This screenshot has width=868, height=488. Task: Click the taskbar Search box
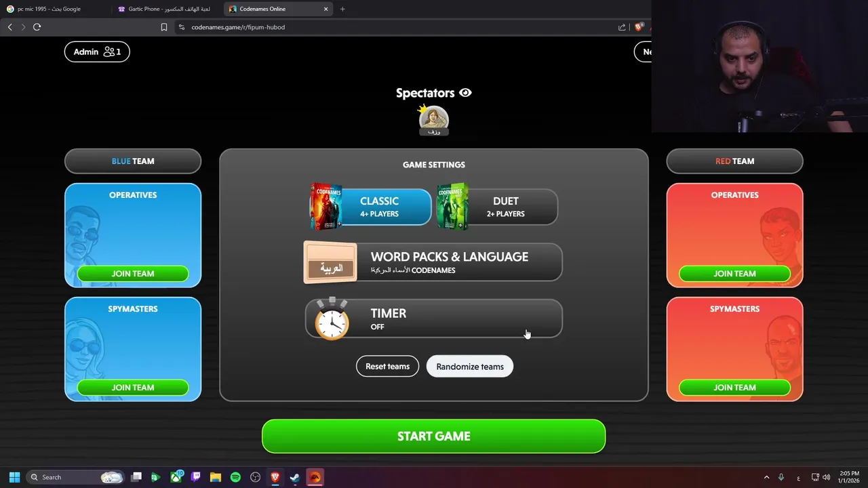pyautogui.click(x=76, y=477)
